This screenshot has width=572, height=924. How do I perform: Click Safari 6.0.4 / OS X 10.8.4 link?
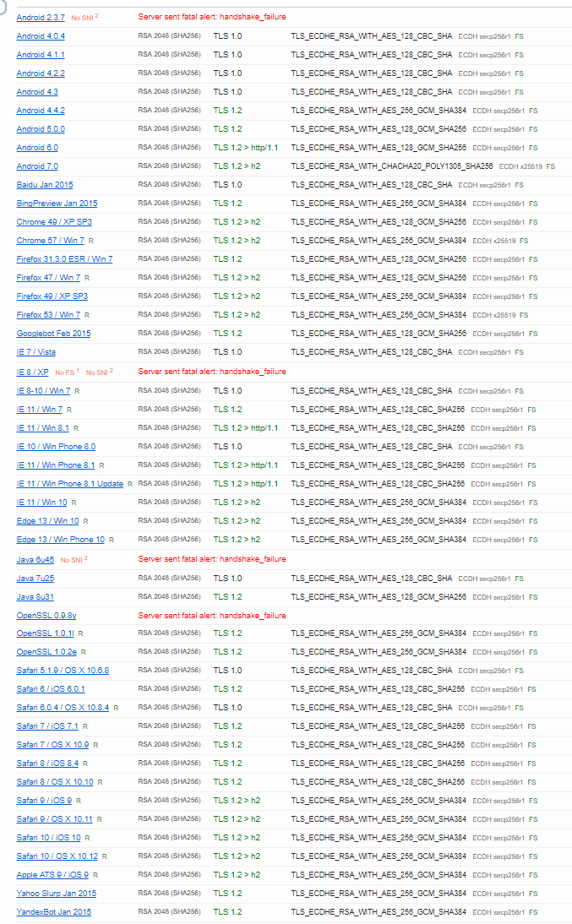coord(63,707)
